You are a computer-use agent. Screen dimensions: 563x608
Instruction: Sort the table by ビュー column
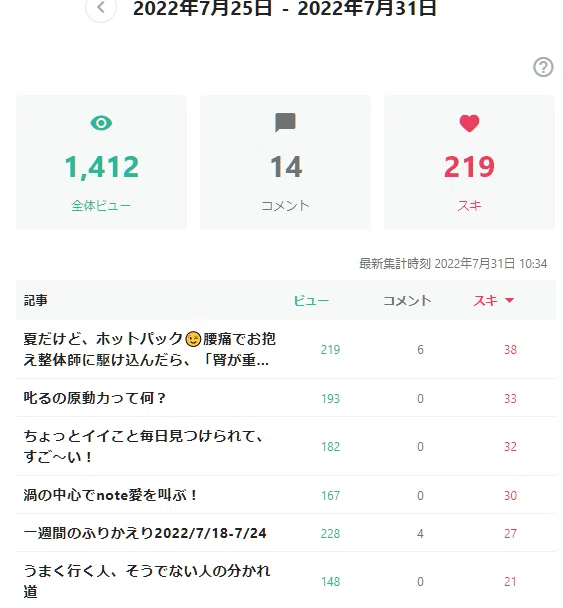click(x=311, y=301)
